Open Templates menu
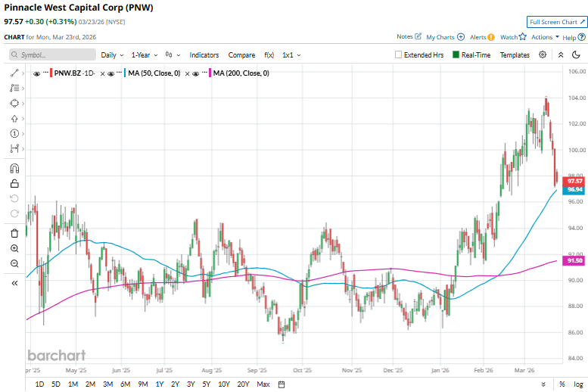This screenshot has height=392, width=588. 515,54
